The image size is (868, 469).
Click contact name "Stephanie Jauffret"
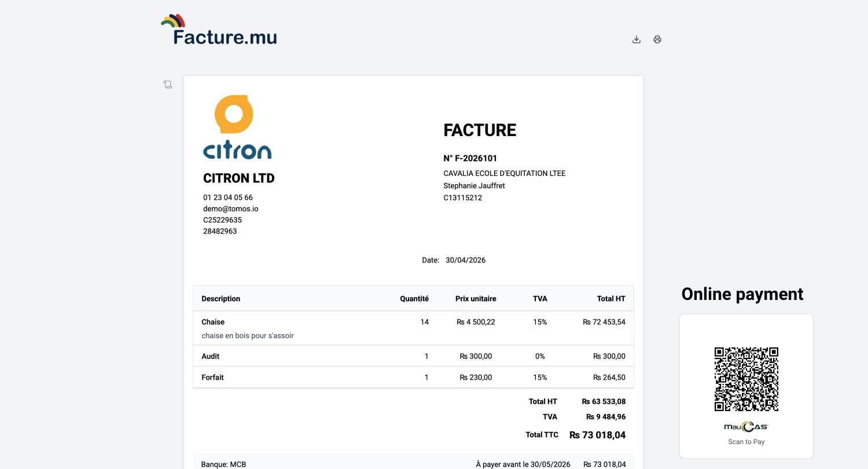pyautogui.click(x=474, y=185)
